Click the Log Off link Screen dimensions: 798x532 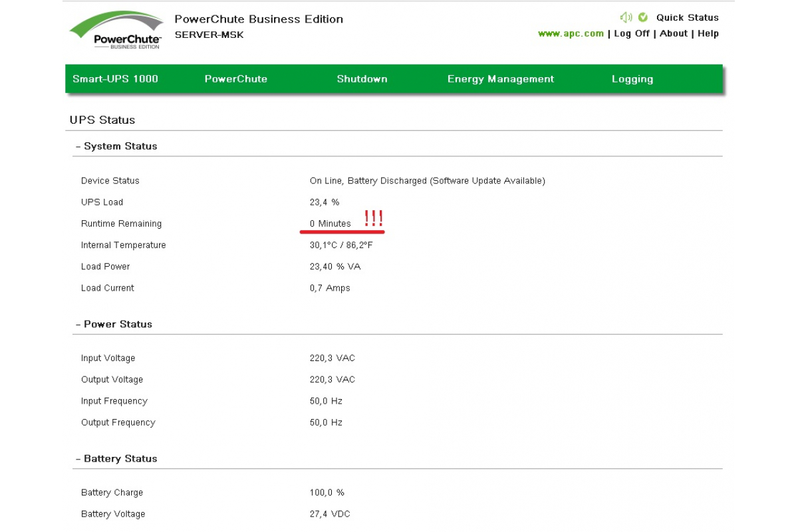coord(632,33)
